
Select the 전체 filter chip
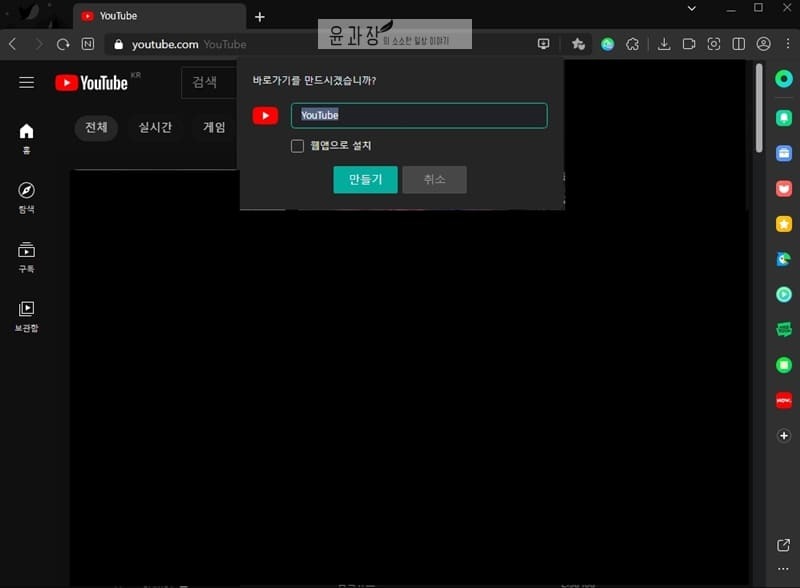click(x=96, y=127)
